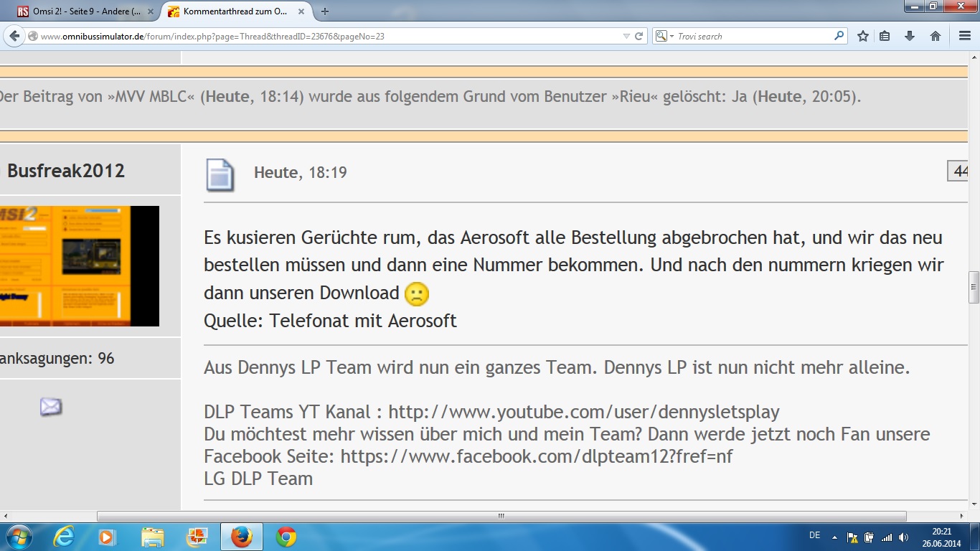
Task: Click the post document icon beside Heute 18:19
Action: 221,174
